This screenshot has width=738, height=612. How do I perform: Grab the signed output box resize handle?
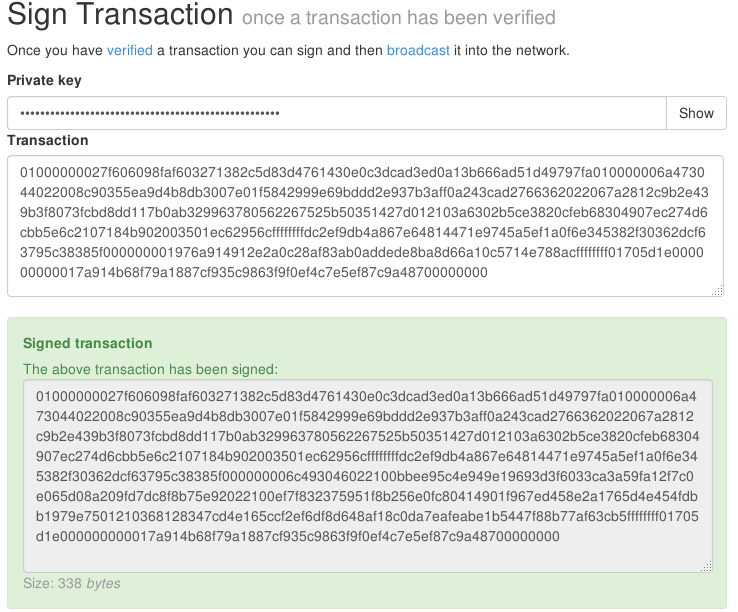coord(706,566)
